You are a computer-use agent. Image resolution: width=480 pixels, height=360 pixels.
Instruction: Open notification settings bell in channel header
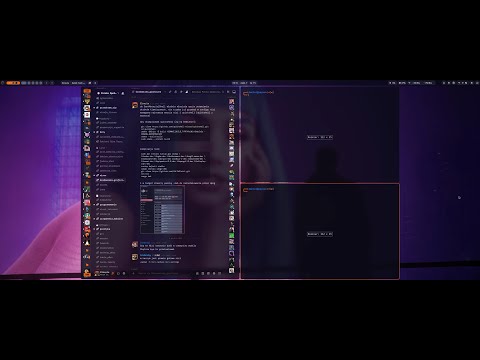(176, 92)
